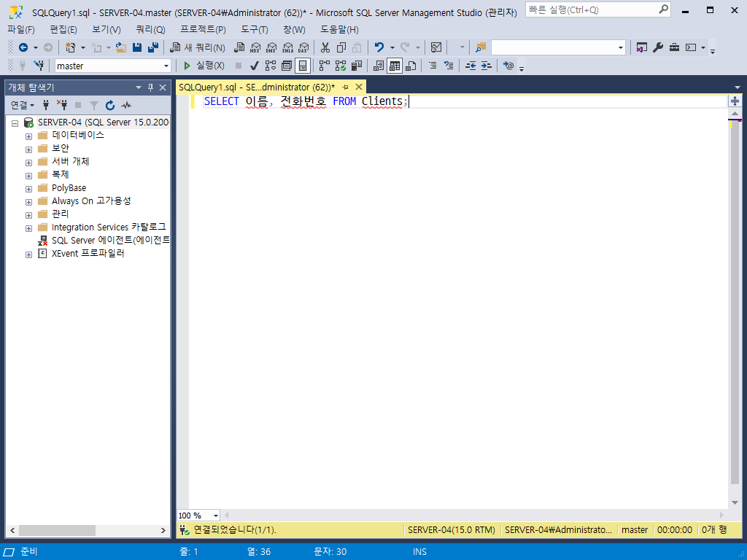This screenshot has width=747, height=560.
Task: Collapse the SERVER-04 server node
Action: tap(15, 123)
